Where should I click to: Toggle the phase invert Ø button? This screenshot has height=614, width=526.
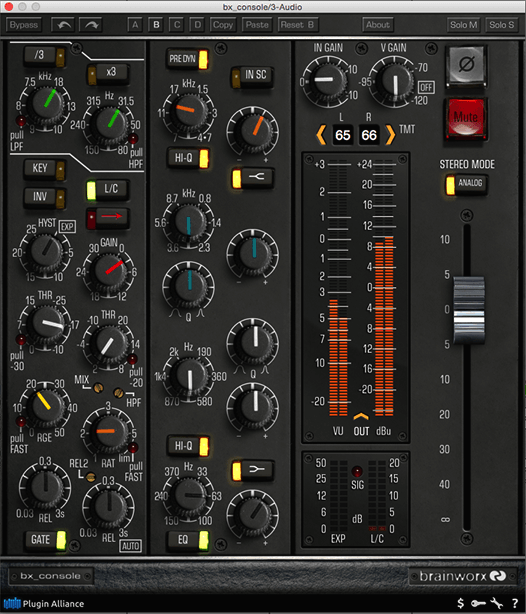coord(466,65)
